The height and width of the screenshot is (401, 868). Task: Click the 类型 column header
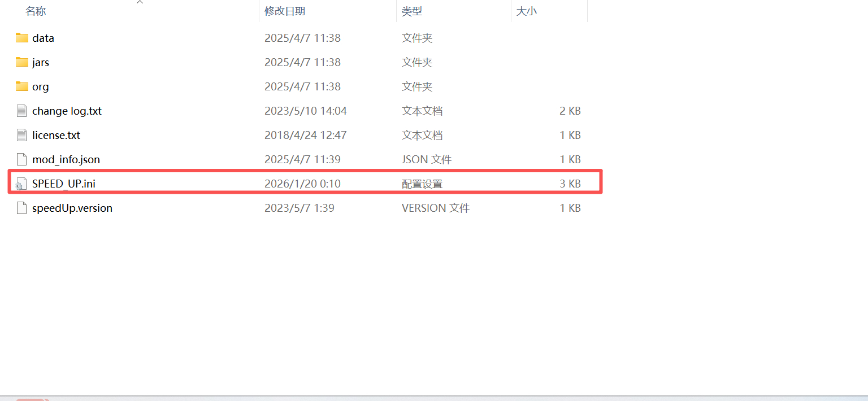click(412, 11)
